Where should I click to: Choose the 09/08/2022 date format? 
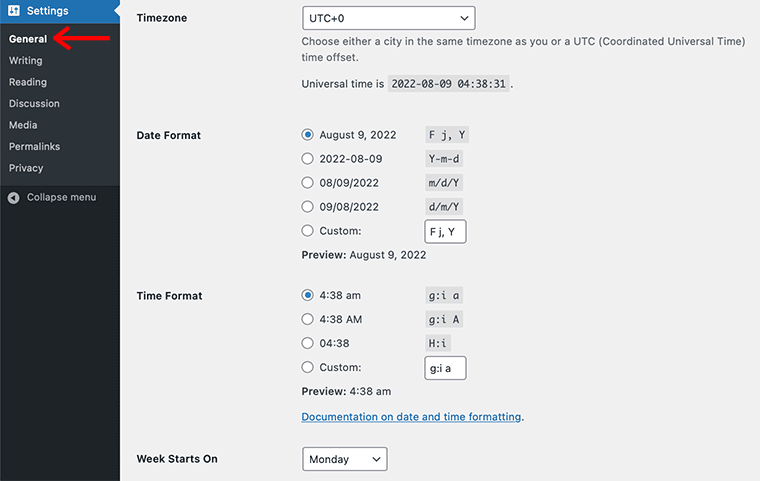pos(307,207)
